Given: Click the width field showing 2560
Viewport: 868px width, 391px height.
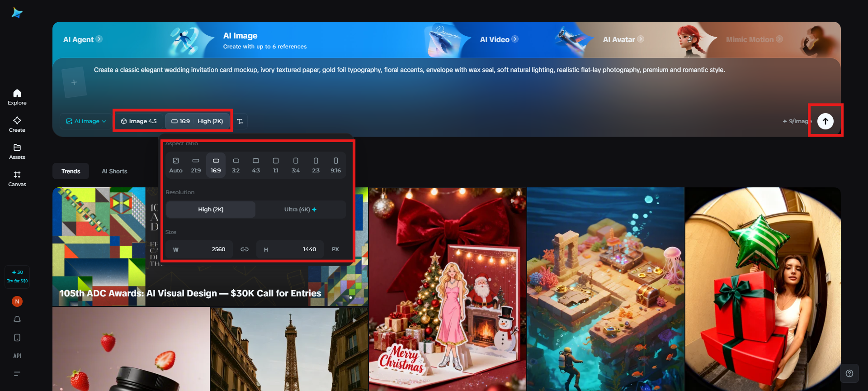Looking at the screenshot, I should coord(199,249).
